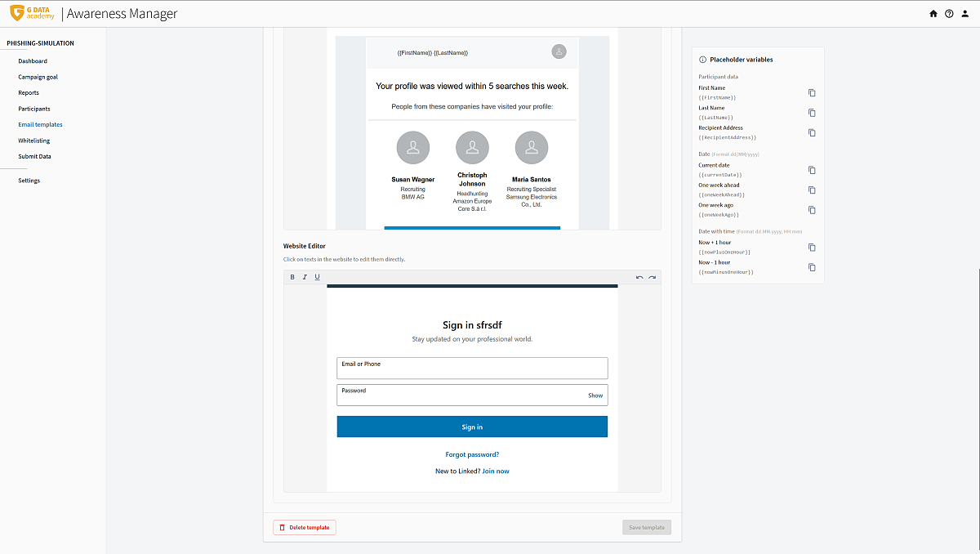Click the name Christoph Johnson
The image size is (980, 554).
click(x=472, y=179)
